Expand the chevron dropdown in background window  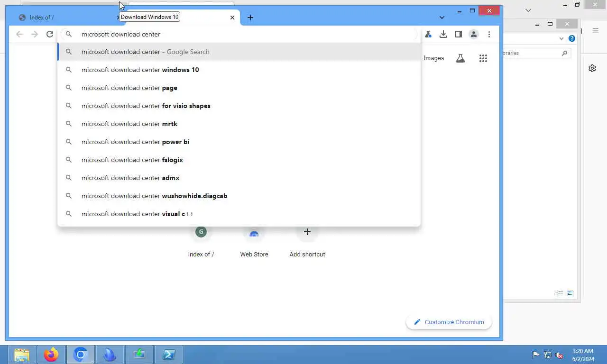click(528, 10)
